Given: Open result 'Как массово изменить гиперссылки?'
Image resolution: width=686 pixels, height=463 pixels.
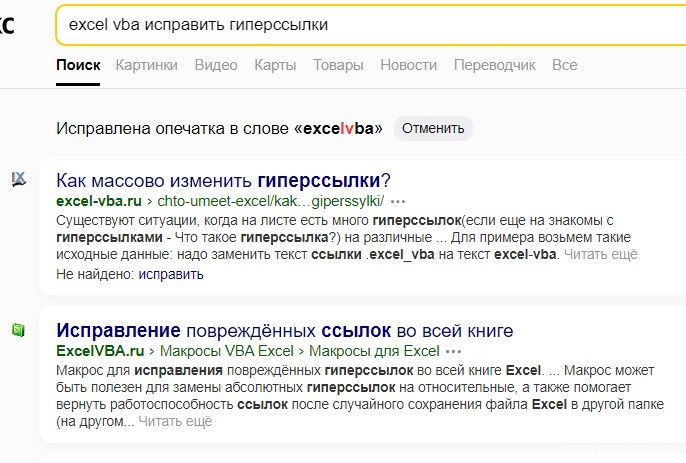Looking at the screenshot, I should (x=223, y=180).
